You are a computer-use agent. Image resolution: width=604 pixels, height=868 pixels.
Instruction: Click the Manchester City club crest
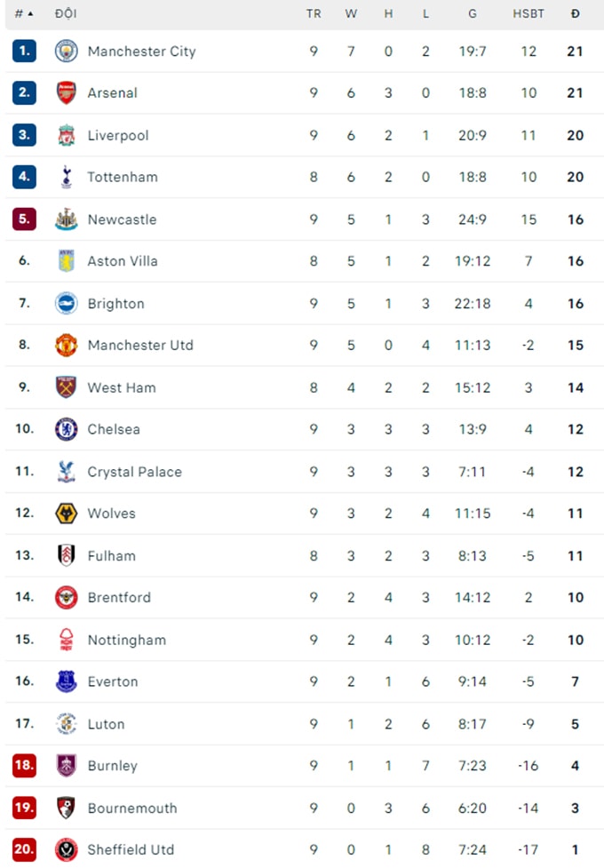pyautogui.click(x=66, y=51)
